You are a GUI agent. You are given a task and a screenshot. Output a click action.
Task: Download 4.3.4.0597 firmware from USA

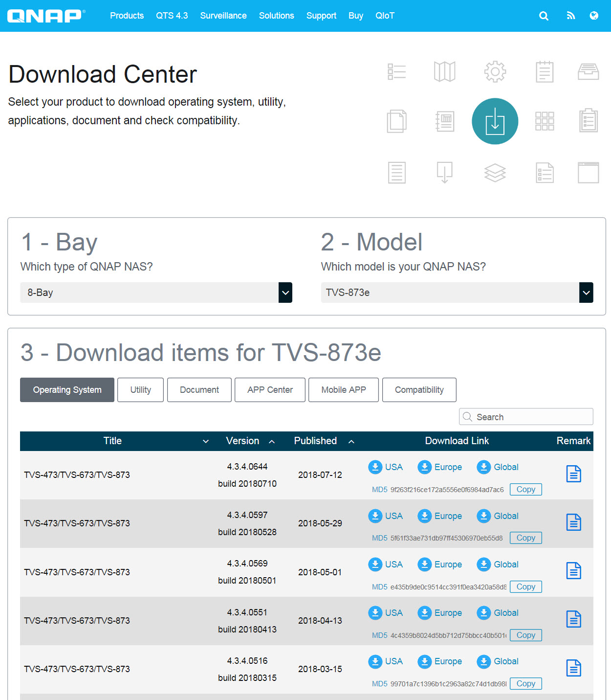[x=386, y=516]
